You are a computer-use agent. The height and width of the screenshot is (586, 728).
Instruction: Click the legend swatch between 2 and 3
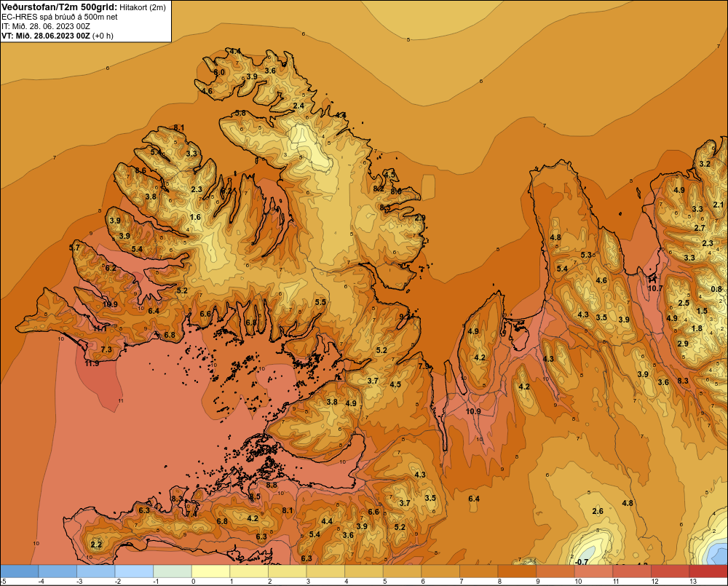click(x=288, y=571)
